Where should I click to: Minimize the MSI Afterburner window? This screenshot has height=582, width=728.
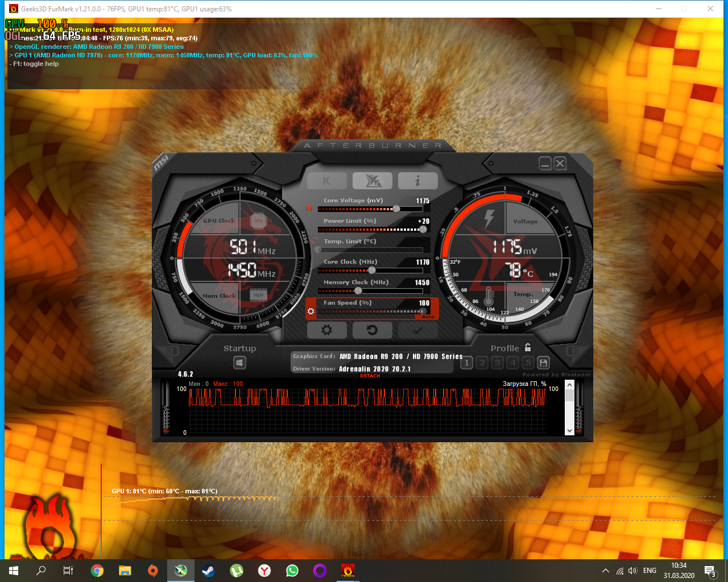[x=545, y=164]
